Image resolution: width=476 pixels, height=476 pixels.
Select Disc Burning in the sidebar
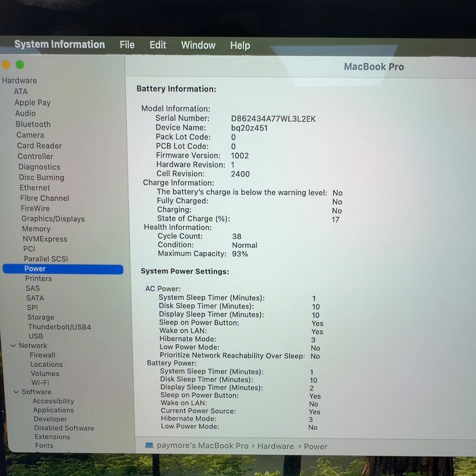(42, 177)
